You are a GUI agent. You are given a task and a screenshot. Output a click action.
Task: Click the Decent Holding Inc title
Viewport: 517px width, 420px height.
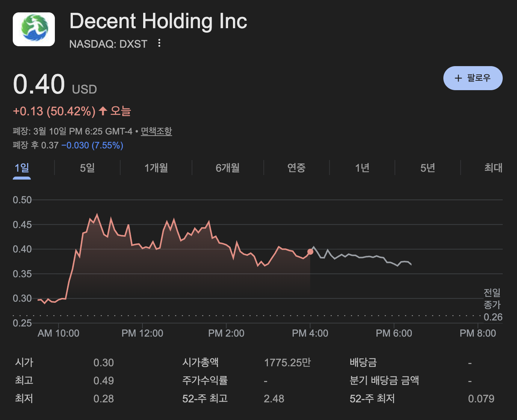pos(158,21)
